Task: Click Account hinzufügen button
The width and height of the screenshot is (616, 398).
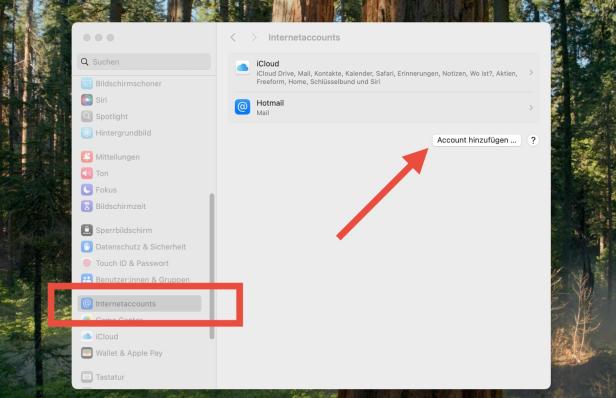Action: pyautogui.click(x=477, y=140)
